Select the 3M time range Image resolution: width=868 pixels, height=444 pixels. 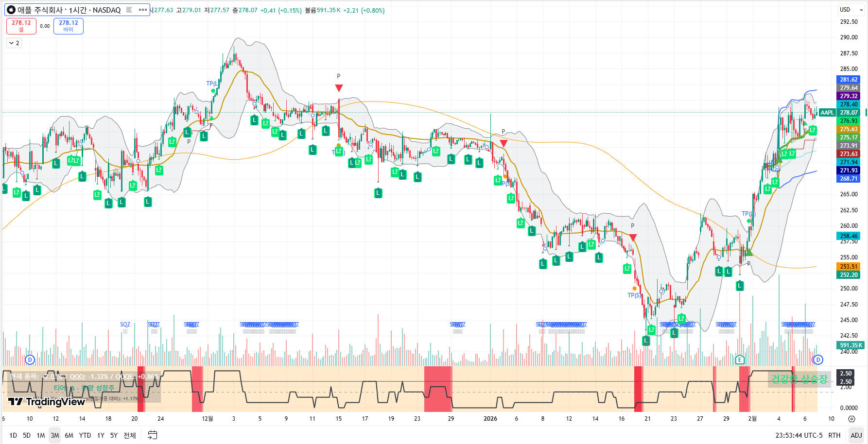pos(55,435)
